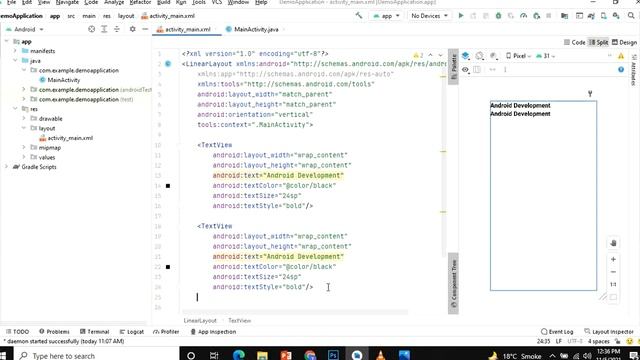Click the night mode icon in the design toolbar
This screenshot has height=360, width=640.
click(x=493, y=56)
